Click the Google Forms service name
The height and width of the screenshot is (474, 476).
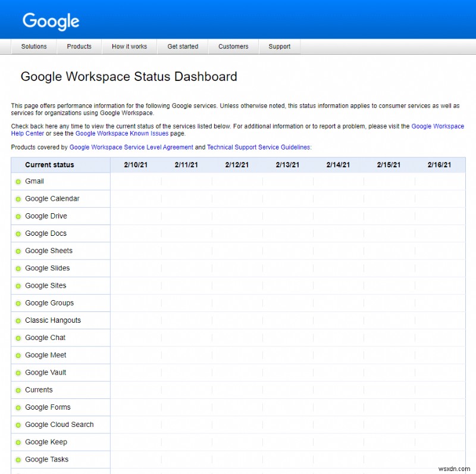[x=48, y=407]
